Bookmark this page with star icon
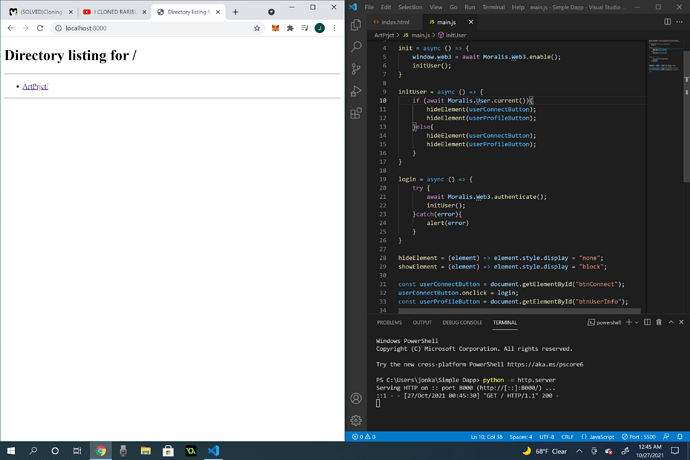The height and width of the screenshot is (460, 690). click(x=257, y=28)
